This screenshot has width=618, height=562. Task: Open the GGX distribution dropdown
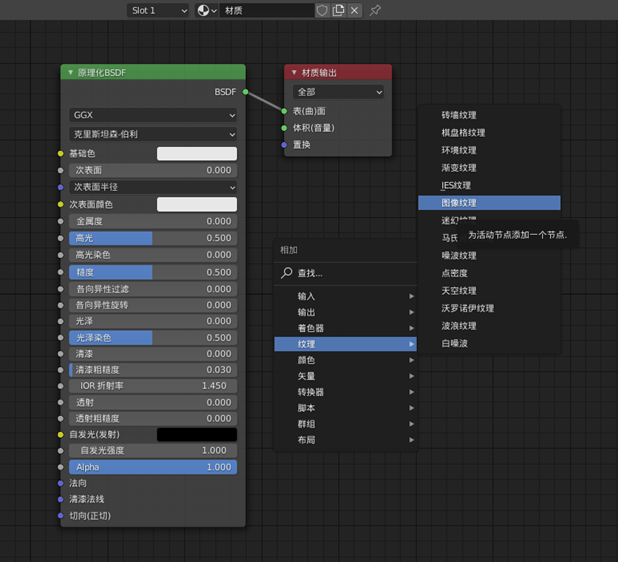click(153, 115)
